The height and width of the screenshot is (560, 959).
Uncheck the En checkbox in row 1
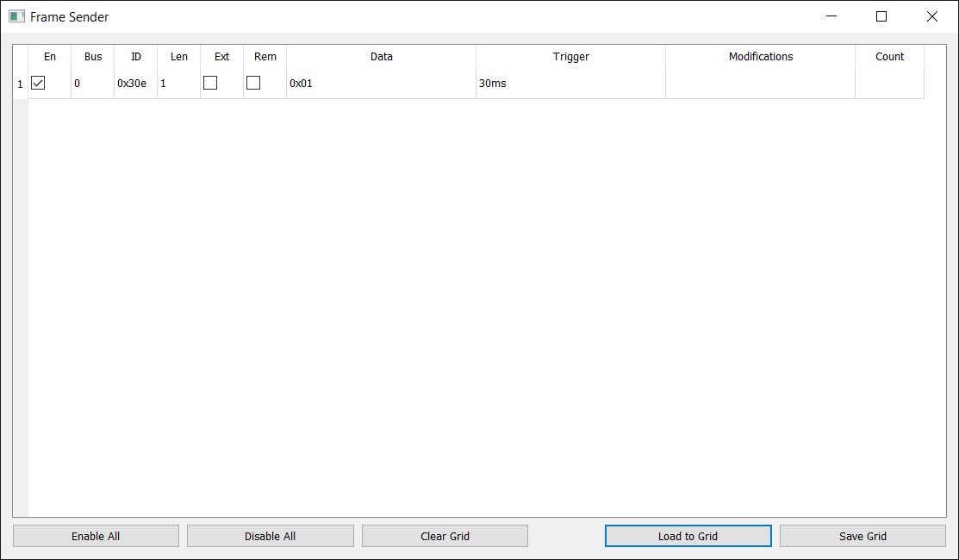tap(38, 84)
